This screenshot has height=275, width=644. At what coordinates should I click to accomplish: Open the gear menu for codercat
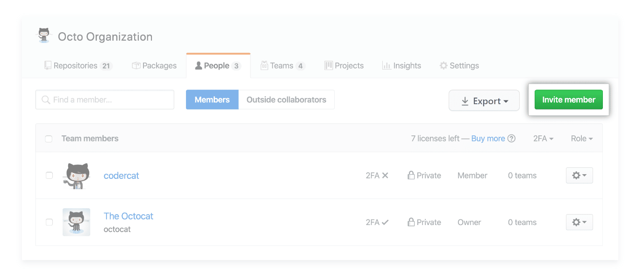pyautogui.click(x=579, y=176)
